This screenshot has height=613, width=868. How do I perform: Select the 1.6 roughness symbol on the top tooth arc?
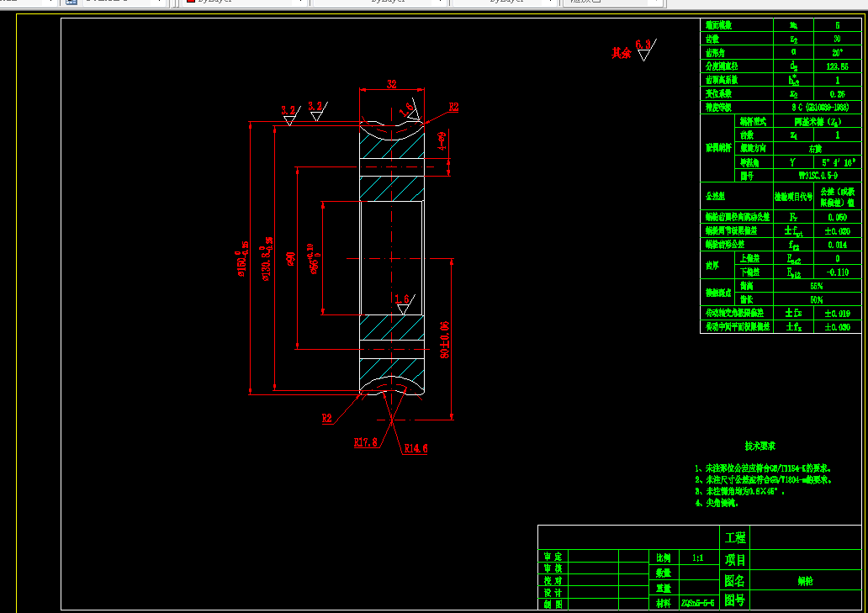pyautogui.click(x=410, y=109)
